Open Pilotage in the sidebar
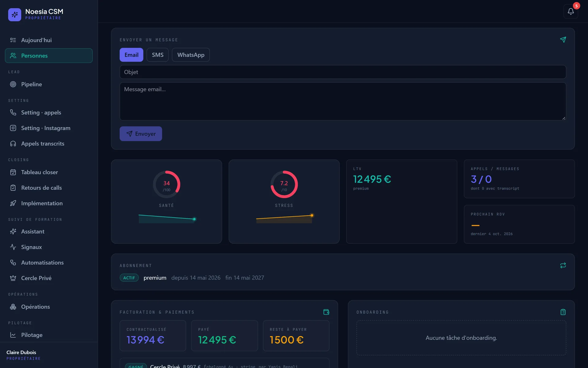Screen dimensions: 588x368 click(49, 335)
